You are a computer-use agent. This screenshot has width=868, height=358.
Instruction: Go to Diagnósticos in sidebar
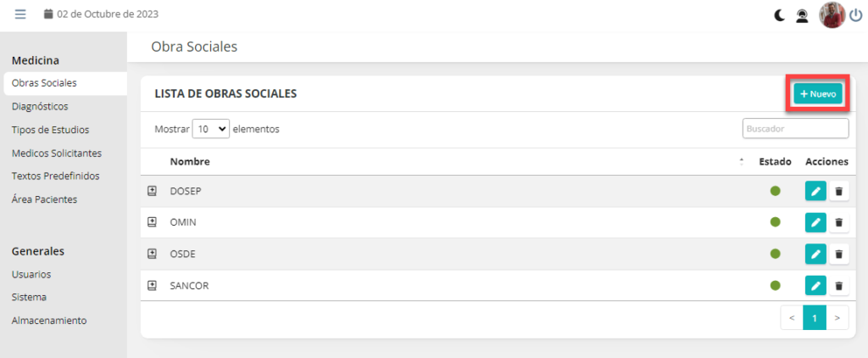pos(40,107)
